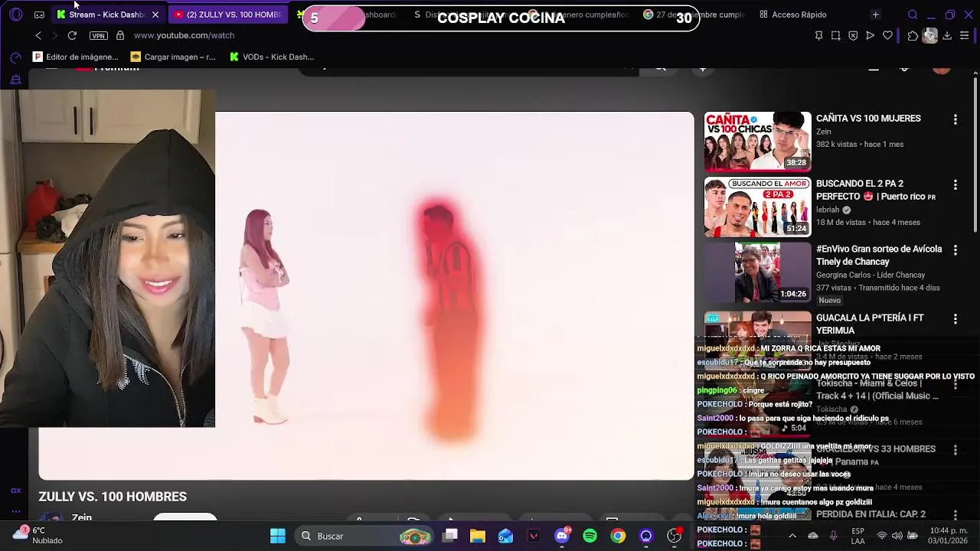Close the Stream - Kick Dashboard tab
The width and height of the screenshot is (980, 551).
click(x=155, y=15)
